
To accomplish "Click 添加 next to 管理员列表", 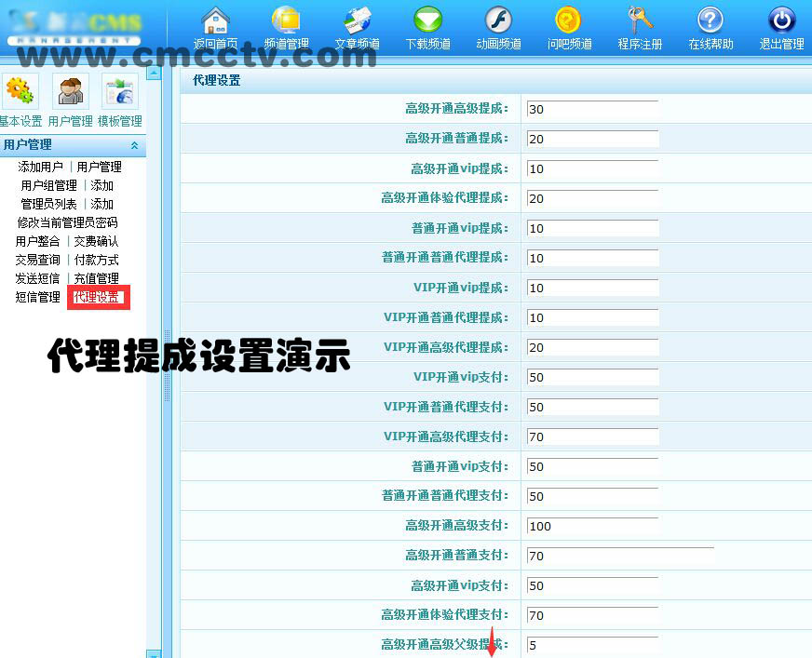I will 102,204.
